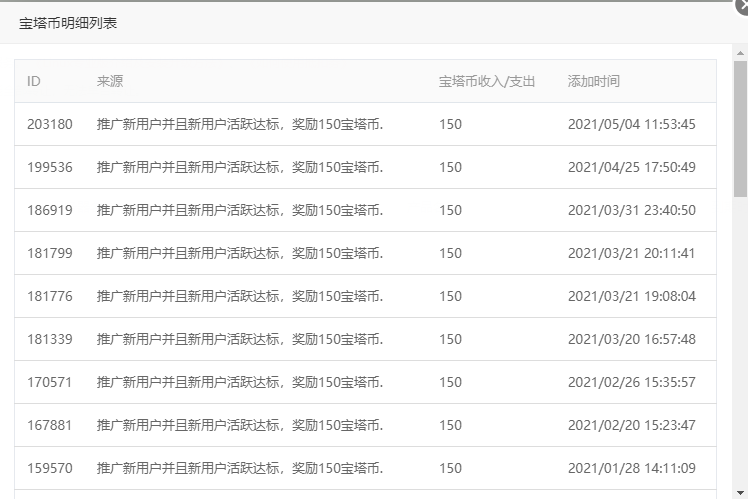
Task: Click amount 150 in row 167881
Action: pos(450,425)
